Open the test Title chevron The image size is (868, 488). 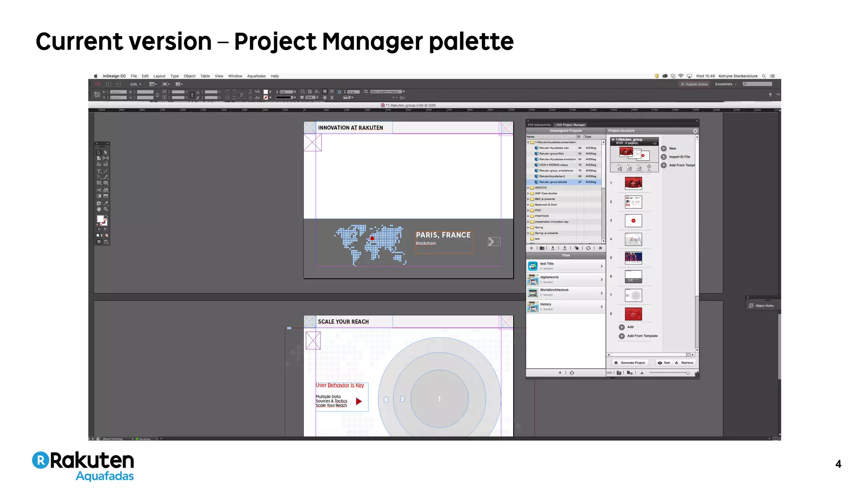coord(601,266)
